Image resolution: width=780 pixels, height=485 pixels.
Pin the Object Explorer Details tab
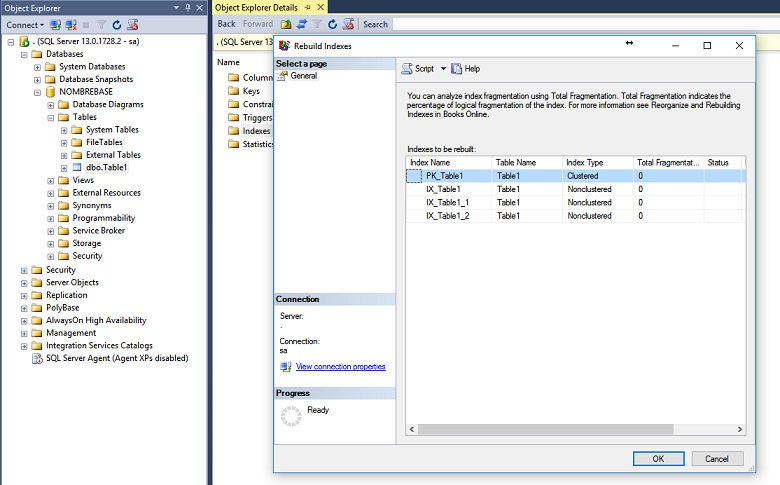tap(307, 7)
